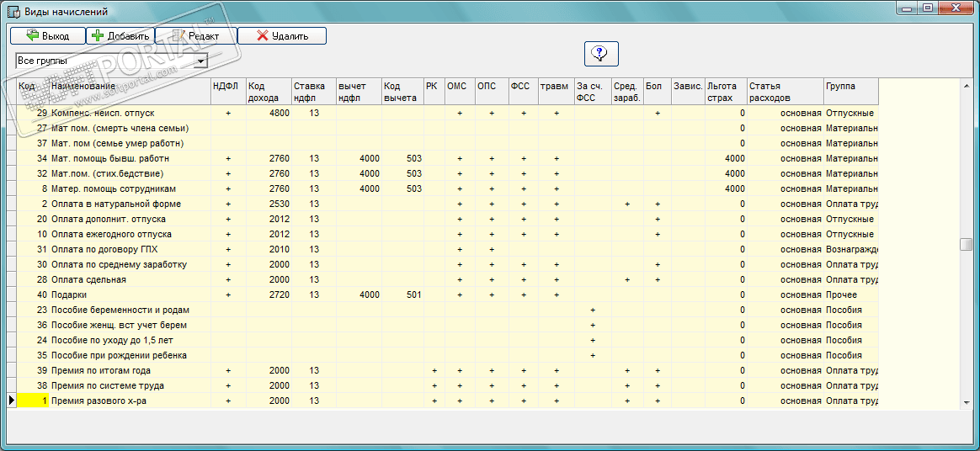Click the За сч. ФСС column header

click(x=593, y=91)
